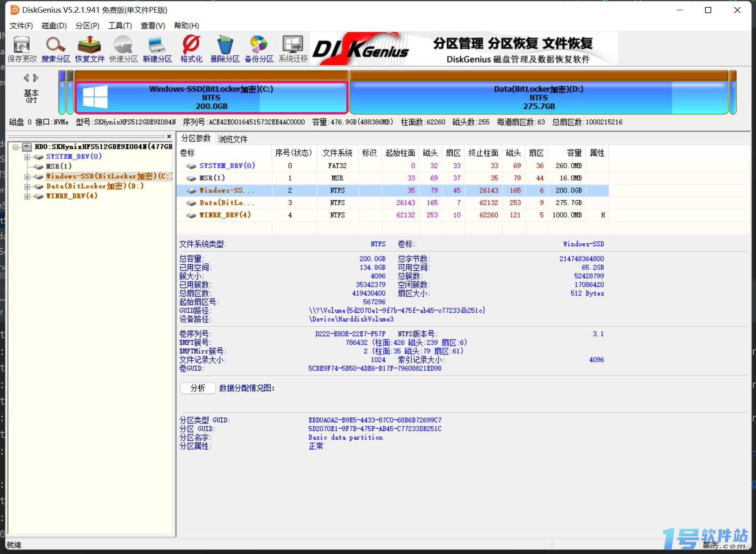Click the 分析 (Analyze) button
This screenshot has width=756, height=554.
click(198, 388)
